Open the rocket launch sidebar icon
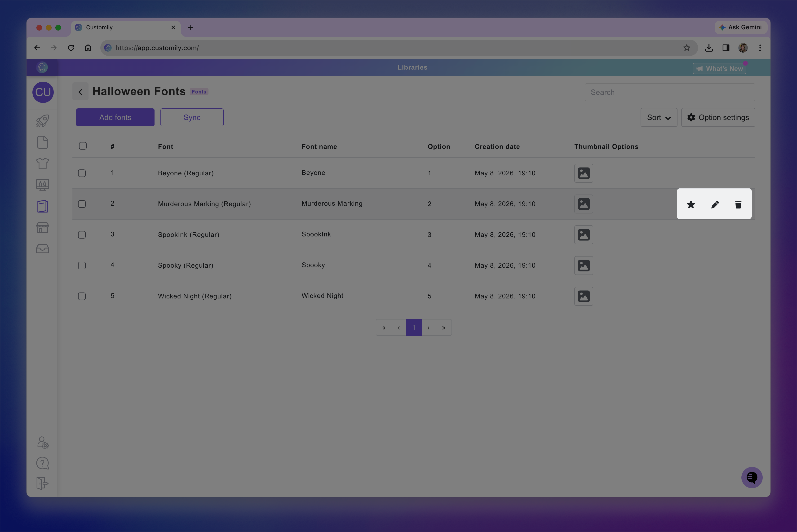 click(x=42, y=121)
